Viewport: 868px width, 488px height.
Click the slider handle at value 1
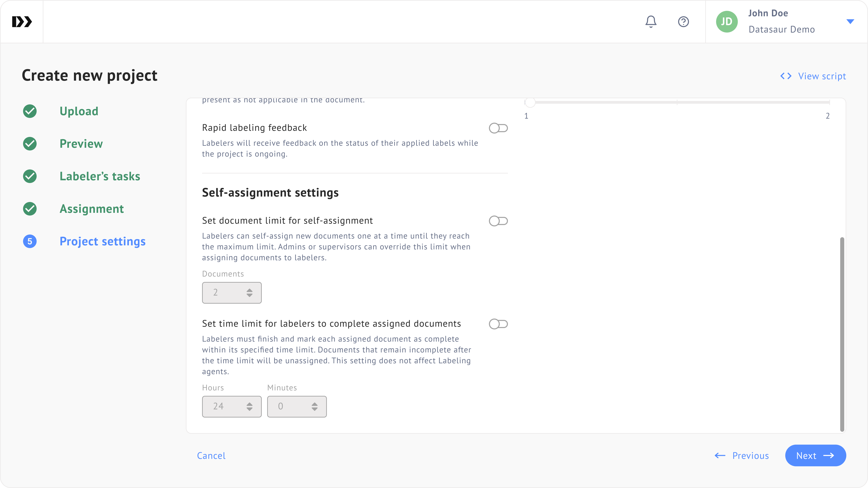pyautogui.click(x=530, y=102)
